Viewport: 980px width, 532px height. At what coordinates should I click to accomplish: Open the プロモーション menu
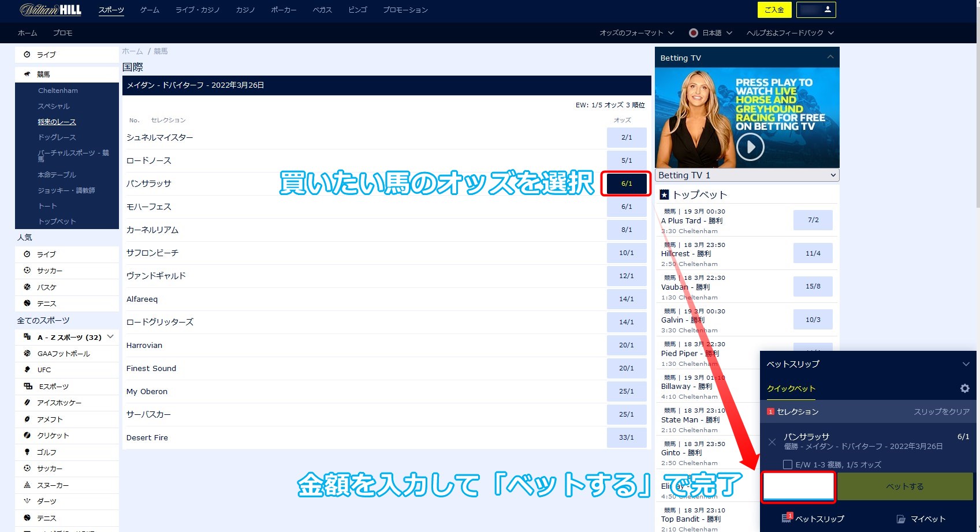point(405,10)
